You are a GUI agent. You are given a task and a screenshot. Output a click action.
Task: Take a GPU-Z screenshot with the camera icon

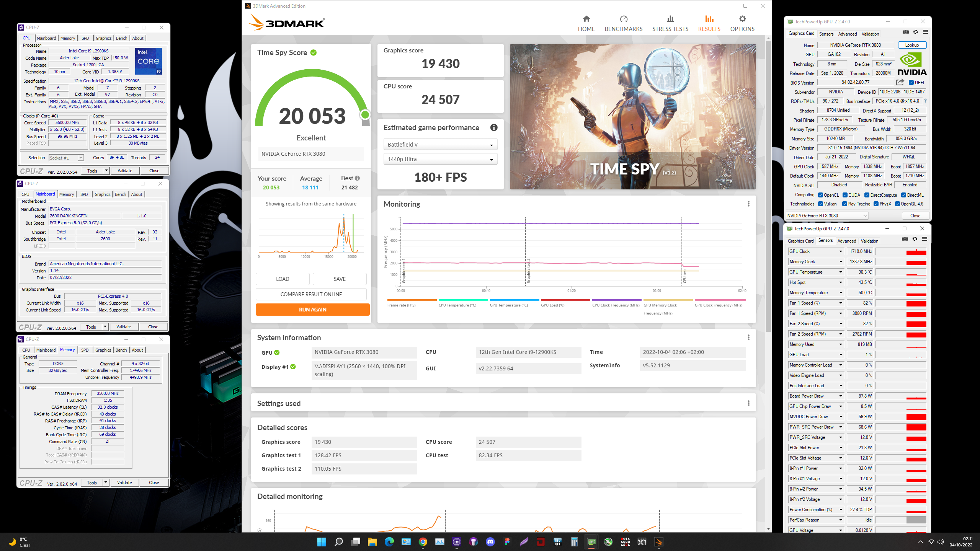coord(905,32)
